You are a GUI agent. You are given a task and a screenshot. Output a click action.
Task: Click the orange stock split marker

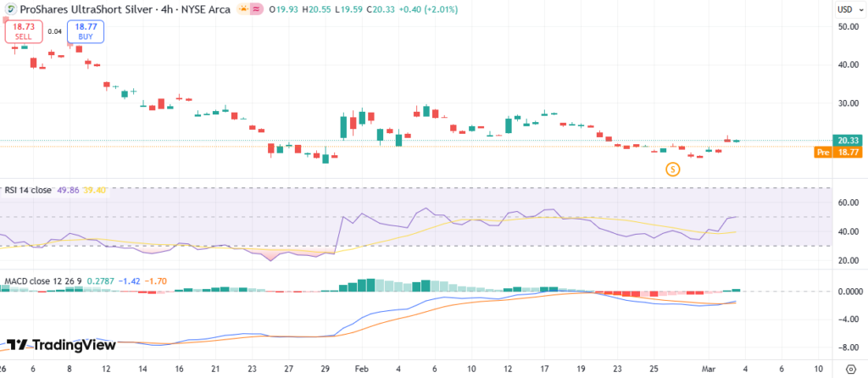tap(672, 170)
